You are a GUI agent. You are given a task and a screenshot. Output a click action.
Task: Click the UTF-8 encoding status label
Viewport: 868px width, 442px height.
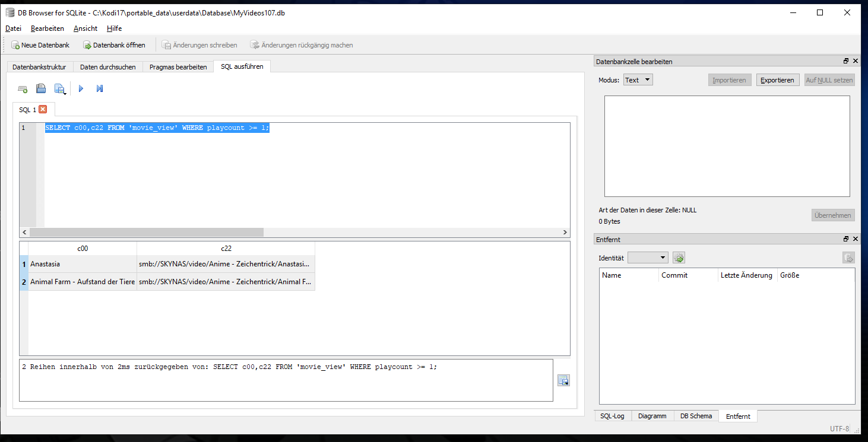[840, 428]
